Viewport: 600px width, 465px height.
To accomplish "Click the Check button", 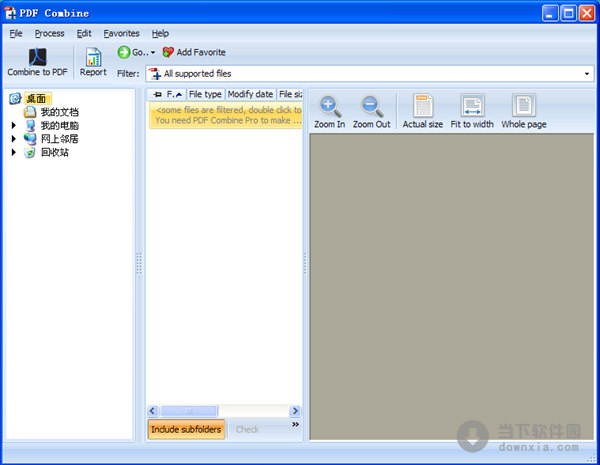I will coord(247,429).
